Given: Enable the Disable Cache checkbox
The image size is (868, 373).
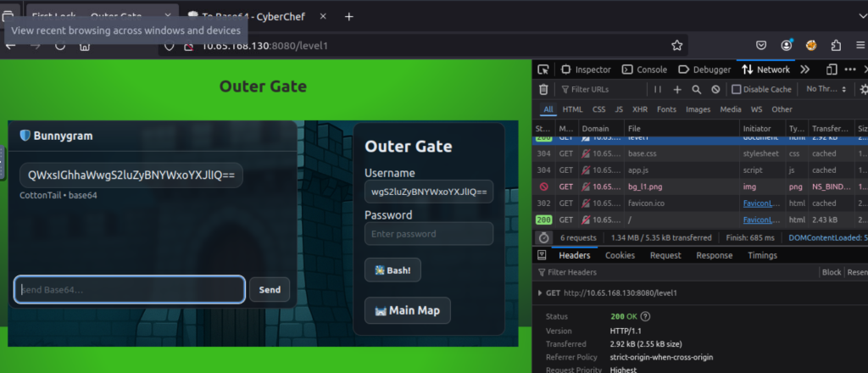Looking at the screenshot, I should (737, 89).
